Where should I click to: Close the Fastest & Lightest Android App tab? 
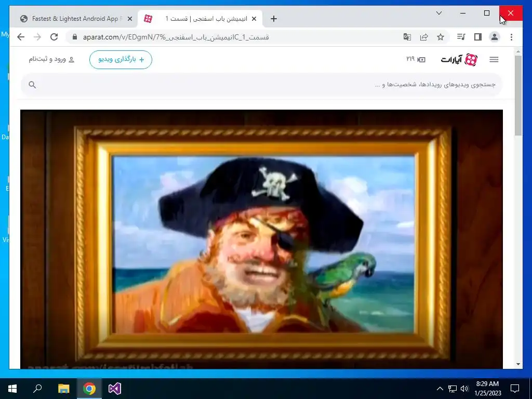(x=129, y=19)
